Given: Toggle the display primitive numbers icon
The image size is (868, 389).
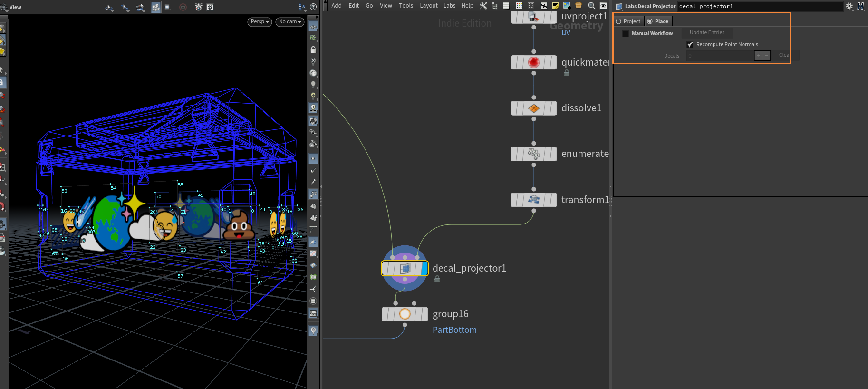Looking at the screenshot, I should pyautogui.click(x=313, y=217).
